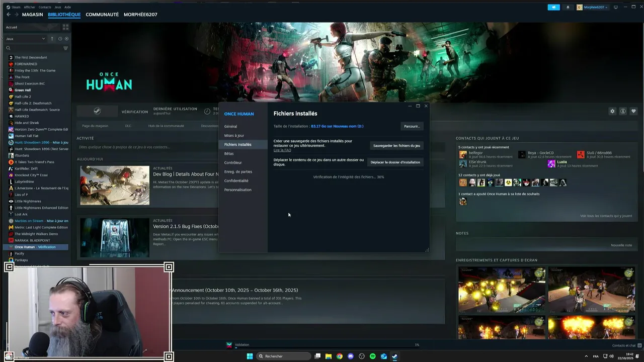Go forward with the navigation arrow
The height and width of the screenshot is (362, 644).
click(x=16, y=15)
